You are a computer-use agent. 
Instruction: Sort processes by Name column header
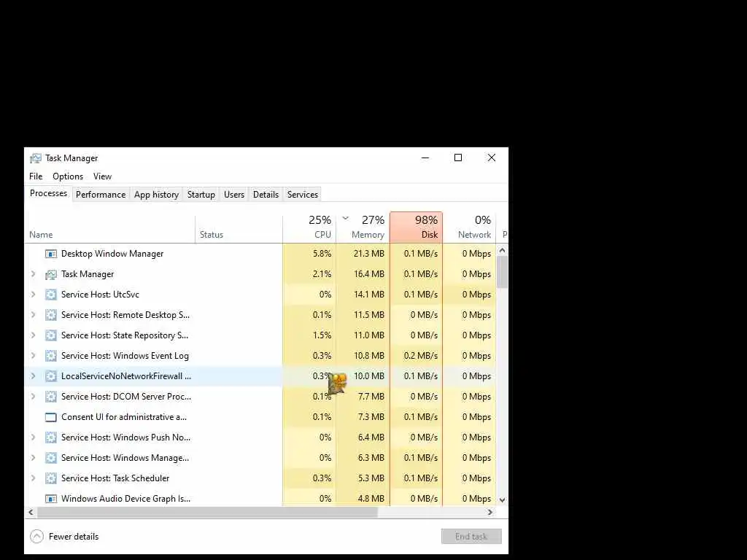tap(109, 229)
